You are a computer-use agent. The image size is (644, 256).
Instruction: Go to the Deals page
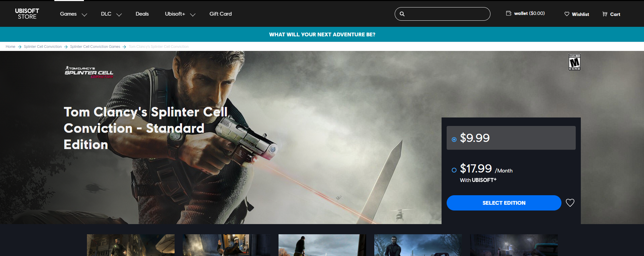tap(142, 14)
